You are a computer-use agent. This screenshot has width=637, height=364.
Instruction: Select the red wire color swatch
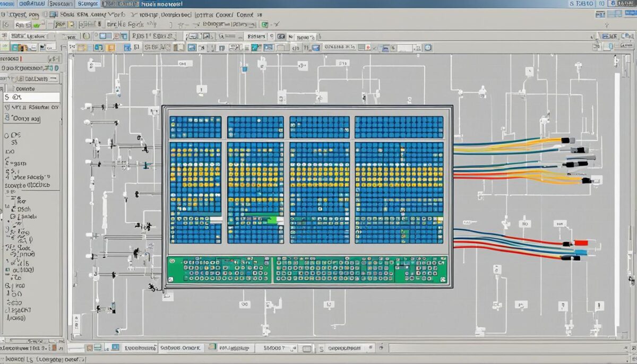tap(580, 244)
